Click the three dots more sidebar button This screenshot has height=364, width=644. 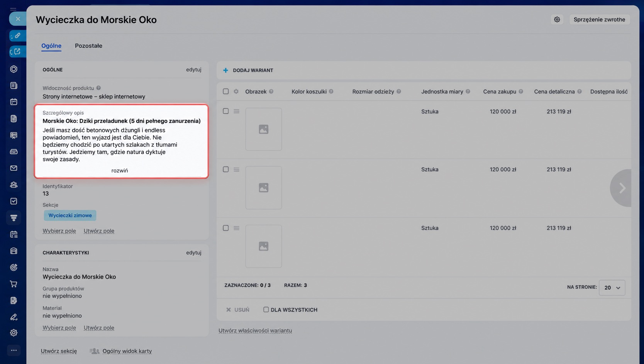pyautogui.click(x=14, y=350)
